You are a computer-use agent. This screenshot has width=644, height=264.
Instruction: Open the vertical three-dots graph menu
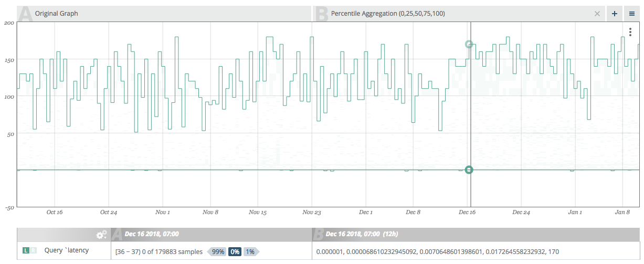[x=630, y=33]
